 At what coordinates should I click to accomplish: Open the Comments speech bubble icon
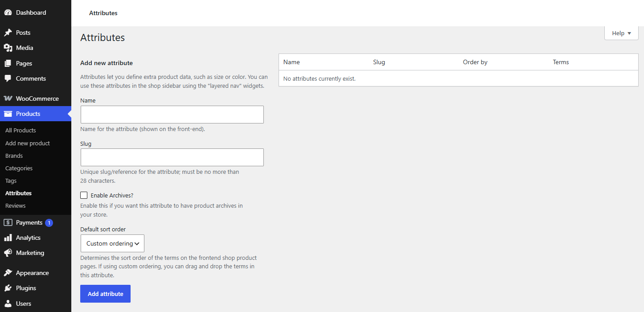coord(8,78)
